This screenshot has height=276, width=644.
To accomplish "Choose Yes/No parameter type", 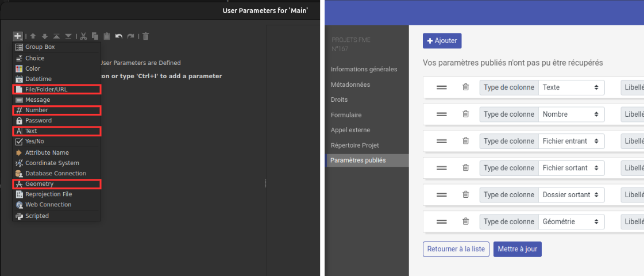I will 57,141.
